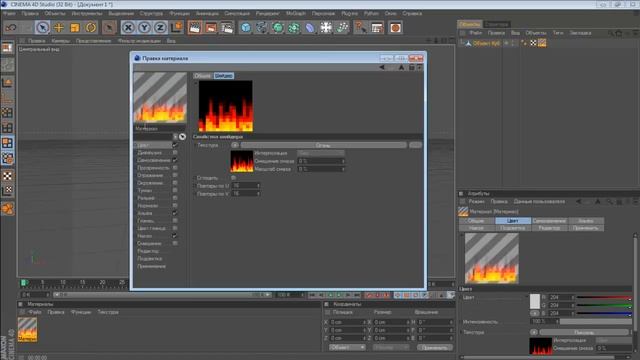This screenshot has width=640, height=360.
Task: Click the spline objects toolbar icon
Action: (262, 27)
